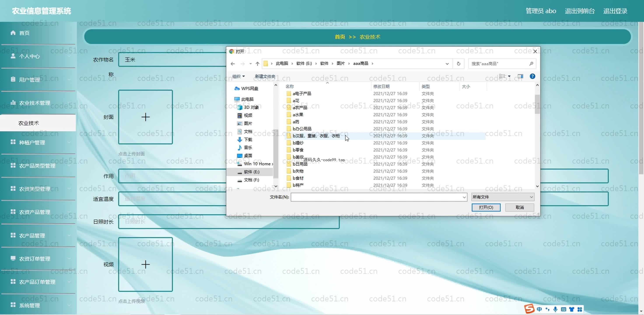Click 新建文件夹 in dialog toolbar

[x=265, y=76]
